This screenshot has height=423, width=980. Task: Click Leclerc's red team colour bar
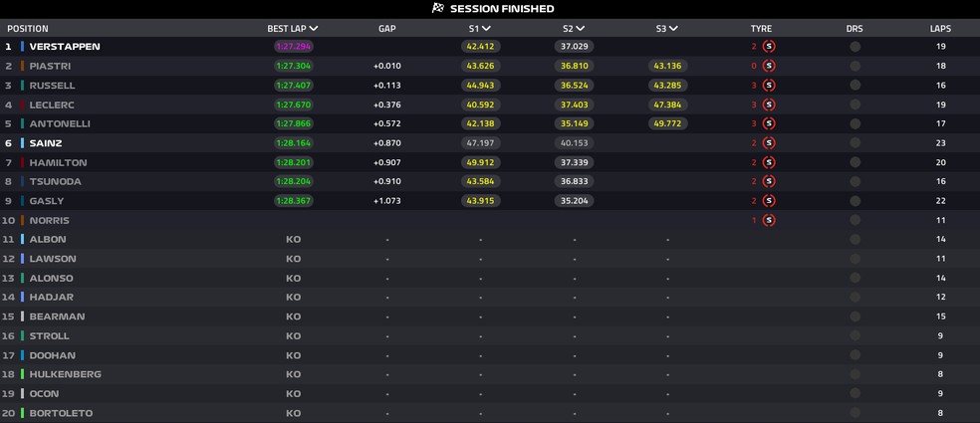click(x=23, y=105)
